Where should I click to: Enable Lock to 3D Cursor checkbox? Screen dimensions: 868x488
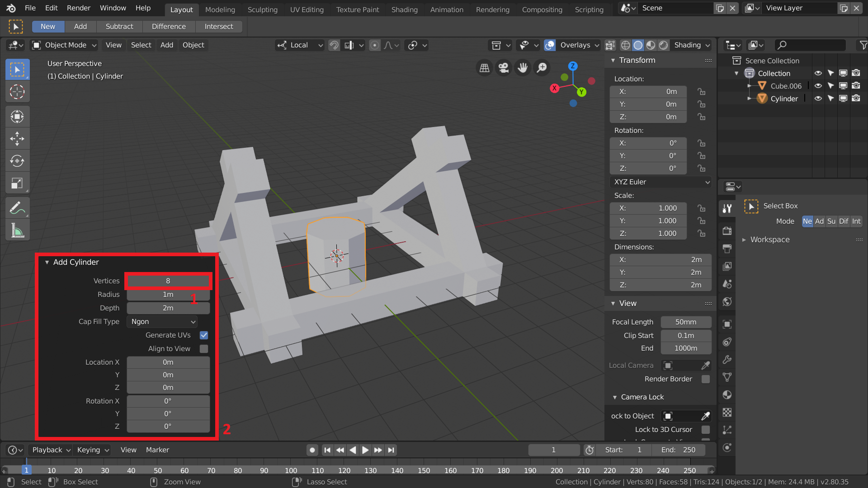coord(705,430)
